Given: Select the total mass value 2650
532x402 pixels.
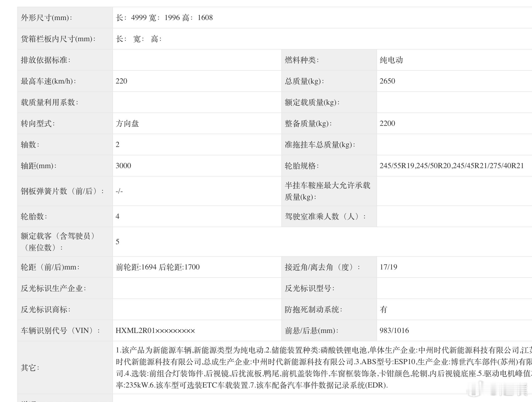Looking at the screenshot, I should [x=387, y=81].
